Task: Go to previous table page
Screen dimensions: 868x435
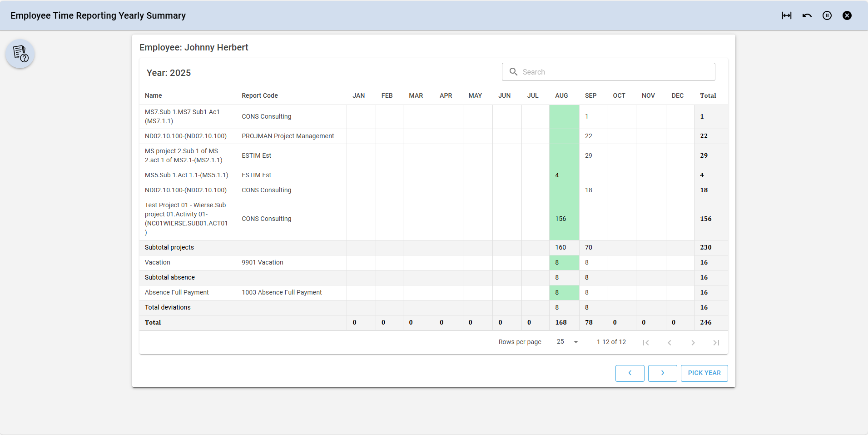Action: [x=669, y=343]
